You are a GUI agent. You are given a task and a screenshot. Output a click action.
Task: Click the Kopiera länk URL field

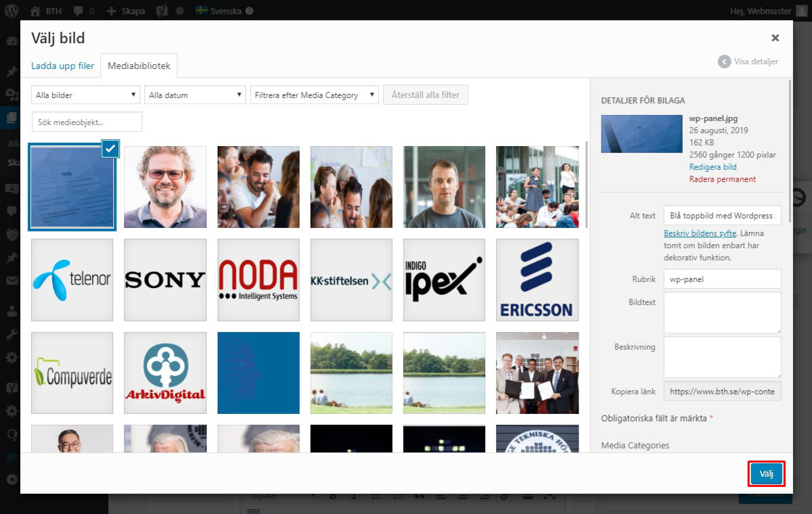[722, 391]
